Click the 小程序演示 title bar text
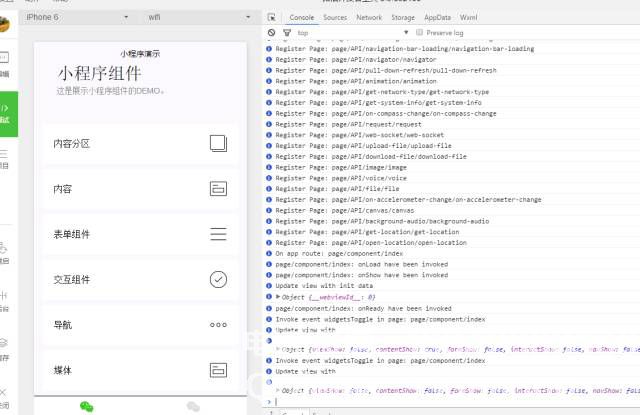The width and height of the screenshot is (640, 415). 140,53
